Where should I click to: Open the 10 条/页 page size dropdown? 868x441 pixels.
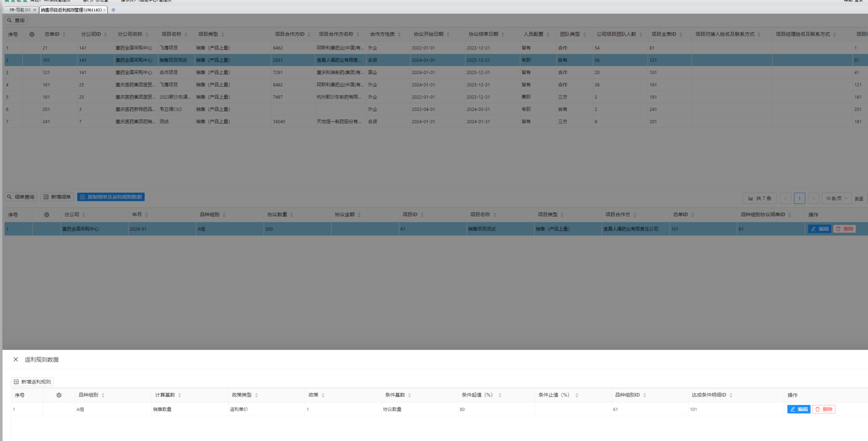click(x=837, y=198)
